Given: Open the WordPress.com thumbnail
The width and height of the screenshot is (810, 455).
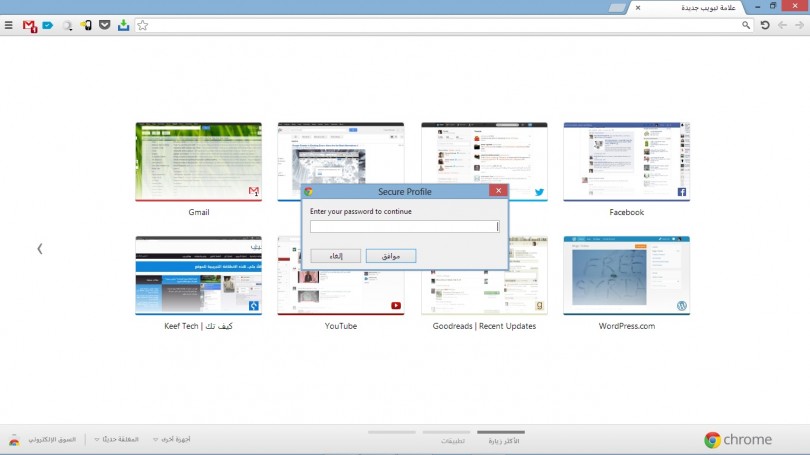Looking at the screenshot, I should coord(626,276).
